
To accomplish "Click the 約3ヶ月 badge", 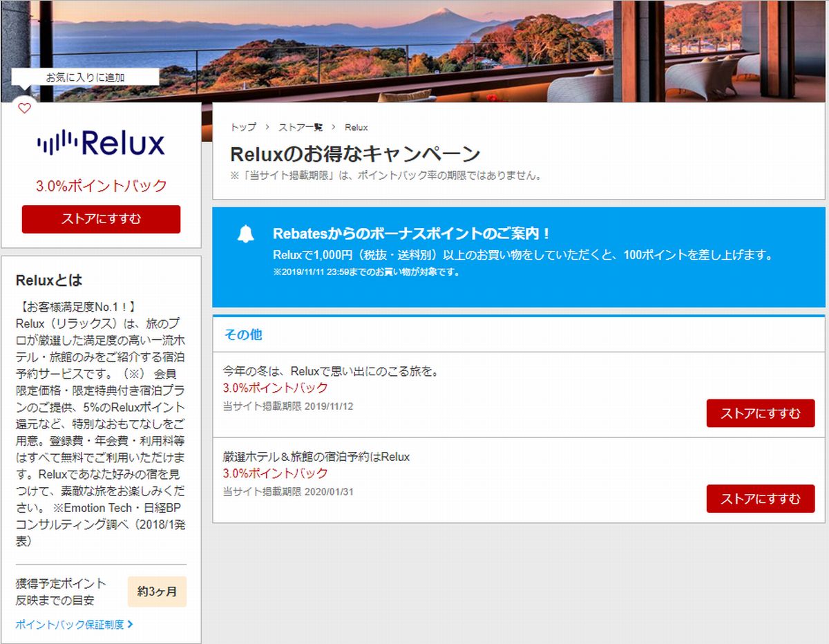I will coord(158,591).
